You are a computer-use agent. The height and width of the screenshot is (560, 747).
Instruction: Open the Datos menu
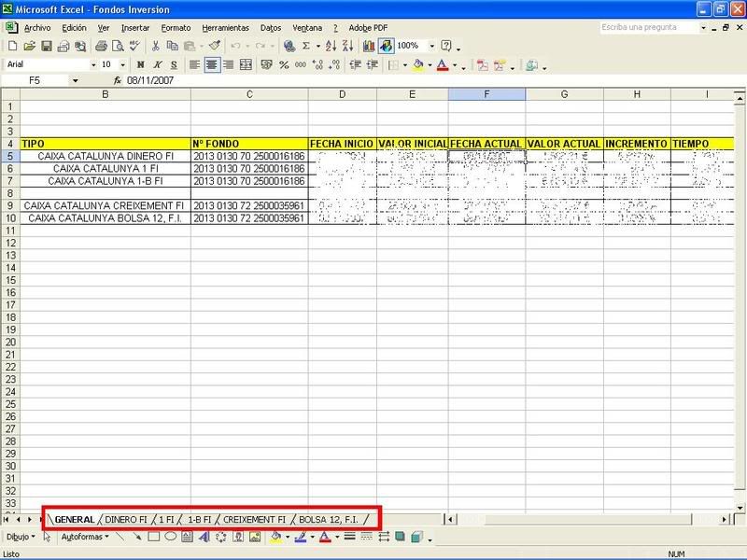(271, 28)
